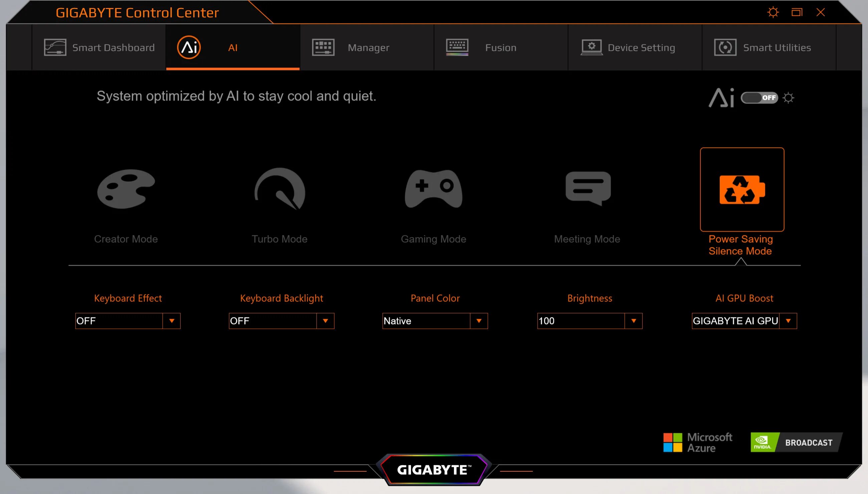Click the Microsoft Azure logo

[698, 442]
